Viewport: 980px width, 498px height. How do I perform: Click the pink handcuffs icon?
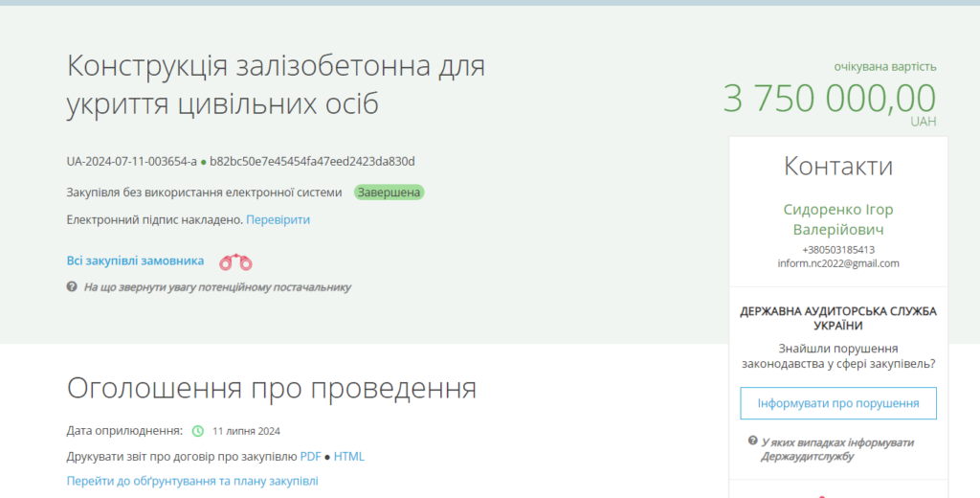[236, 261]
